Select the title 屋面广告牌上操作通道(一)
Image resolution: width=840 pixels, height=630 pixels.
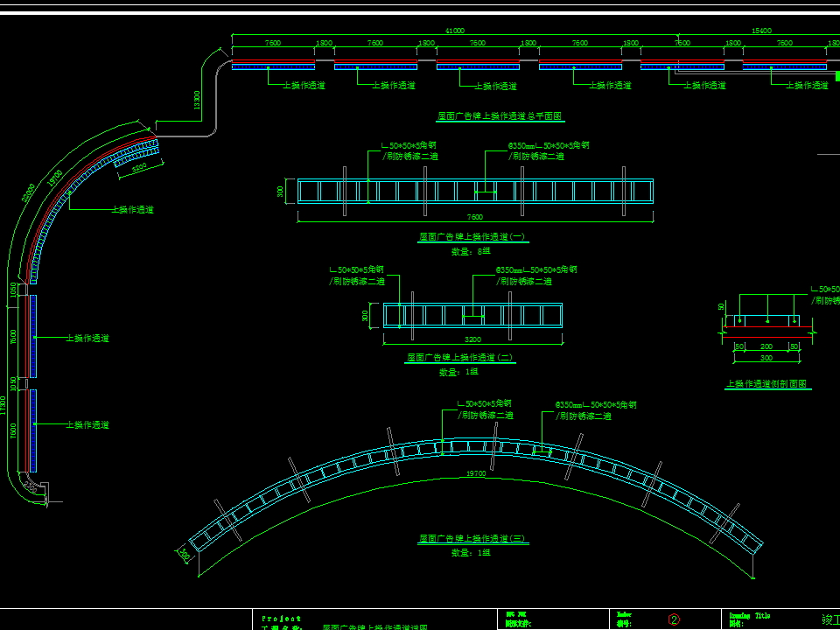473,237
